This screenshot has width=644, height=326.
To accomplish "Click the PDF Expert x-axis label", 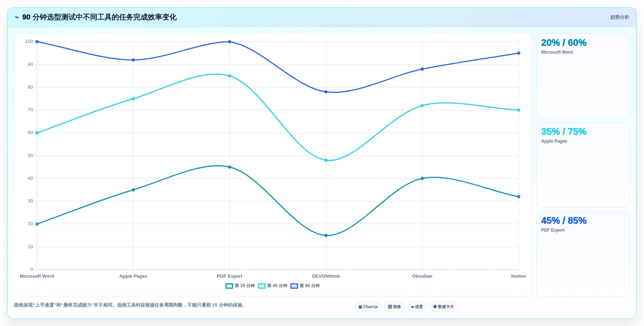I will [x=230, y=276].
